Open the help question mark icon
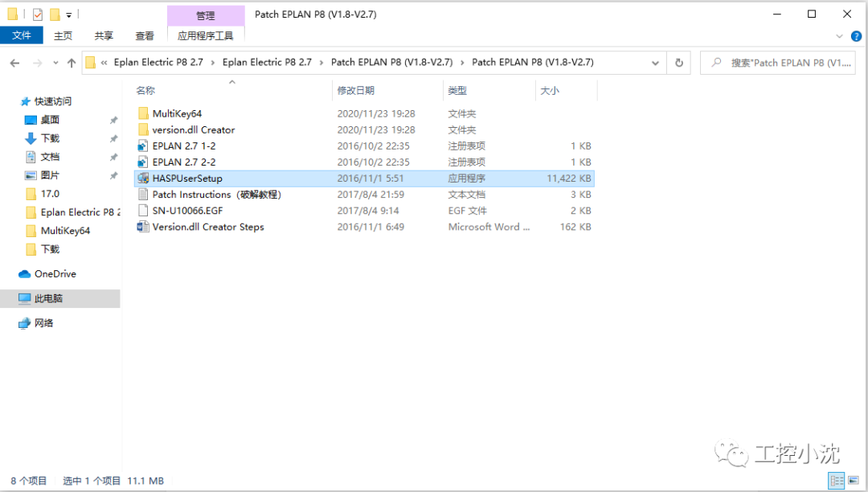Screen dimensions: 868x492 tap(856, 36)
